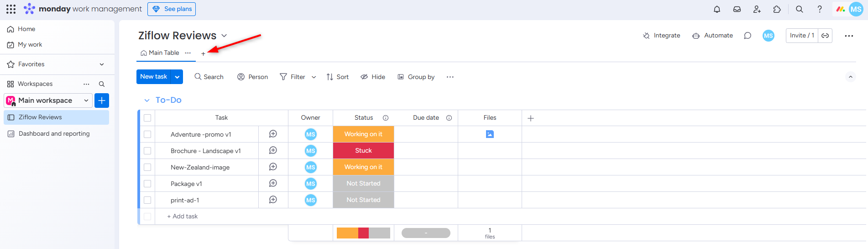The height and width of the screenshot is (249, 868).
Task: Switch to Main Table tab
Action: click(160, 53)
